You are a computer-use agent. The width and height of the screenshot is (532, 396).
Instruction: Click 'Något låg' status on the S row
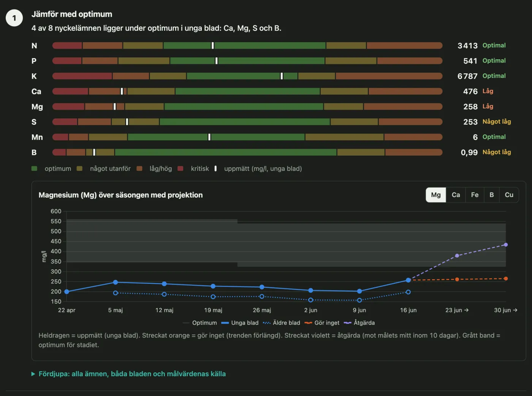point(497,122)
